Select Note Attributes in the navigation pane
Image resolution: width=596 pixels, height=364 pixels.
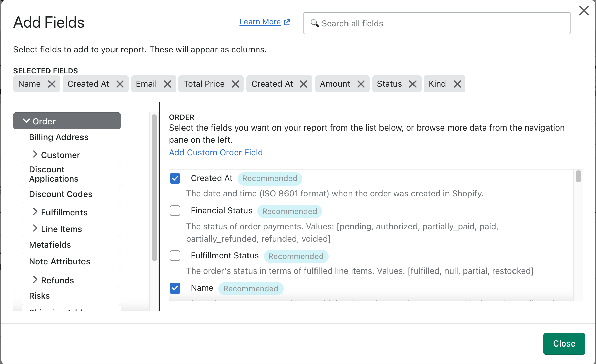point(60,262)
